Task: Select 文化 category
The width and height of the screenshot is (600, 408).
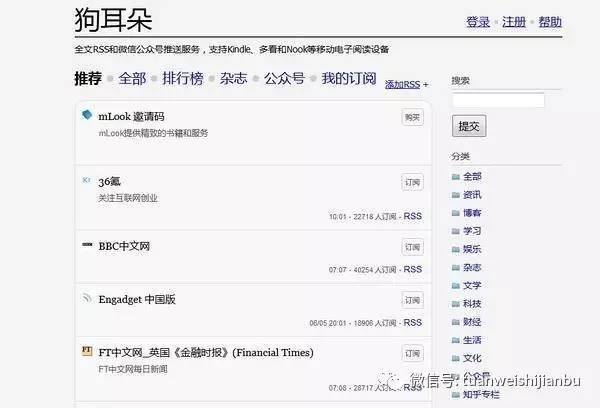Action: 472,359
